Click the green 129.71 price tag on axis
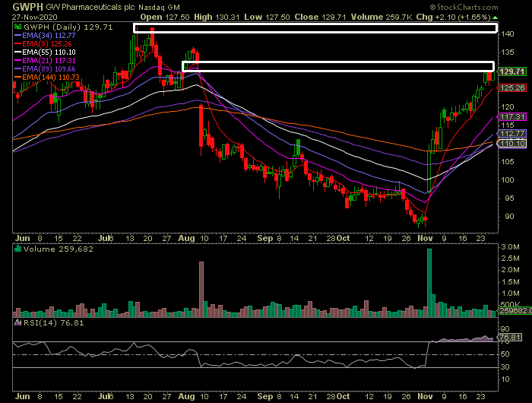The width and height of the screenshot is (532, 403). [x=512, y=71]
